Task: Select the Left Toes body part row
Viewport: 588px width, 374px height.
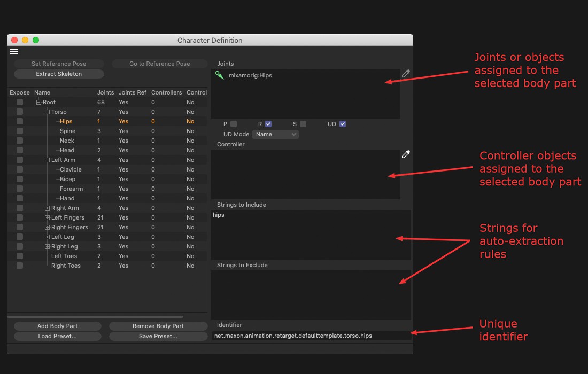Action: click(x=107, y=256)
